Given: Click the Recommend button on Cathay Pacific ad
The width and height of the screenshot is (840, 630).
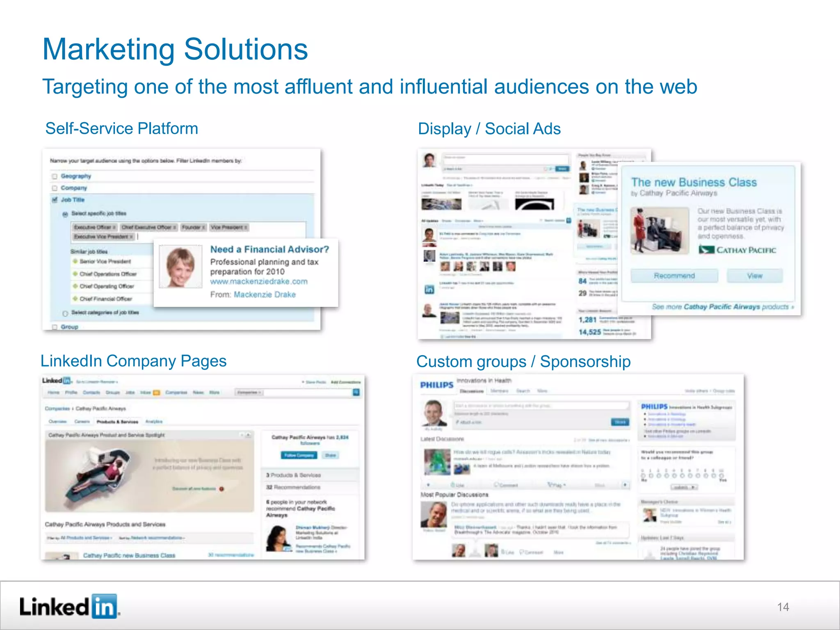Looking at the screenshot, I should [x=674, y=276].
